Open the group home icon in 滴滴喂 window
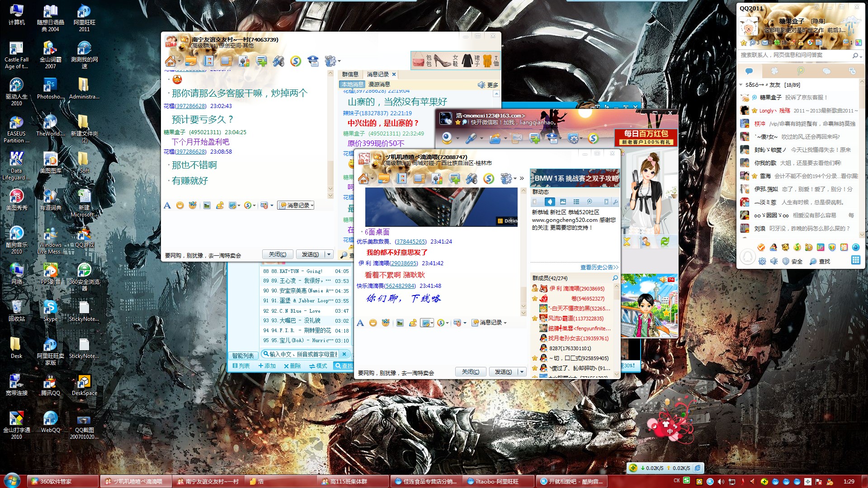The height and width of the screenshot is (488, 868). 363,179
